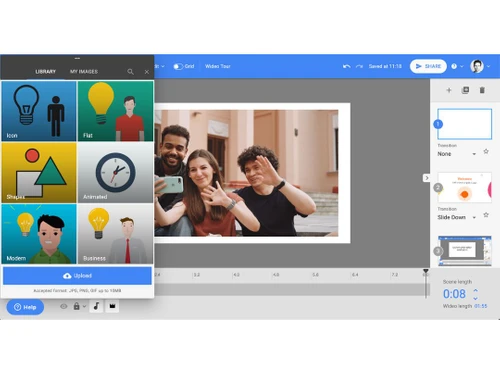Viewport: 500px width, 375px height.
Task: Click the timeline playhead marker
Action: coord(426,271)
